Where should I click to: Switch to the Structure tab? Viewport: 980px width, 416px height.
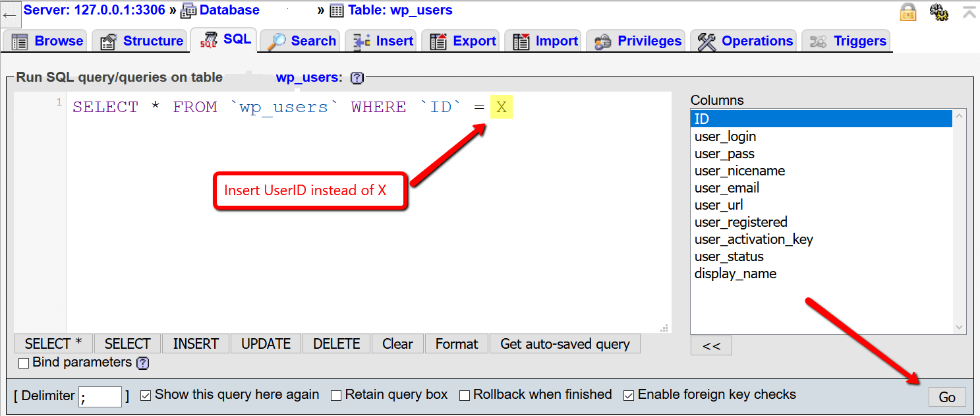coord(142,41)
